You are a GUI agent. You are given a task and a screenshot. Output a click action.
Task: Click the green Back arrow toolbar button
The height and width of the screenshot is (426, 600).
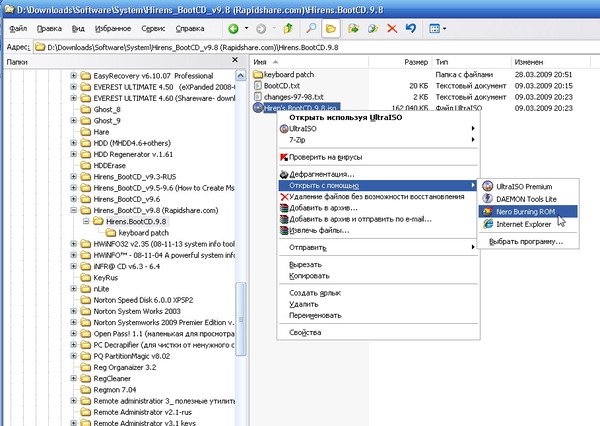tap(233, 29)
